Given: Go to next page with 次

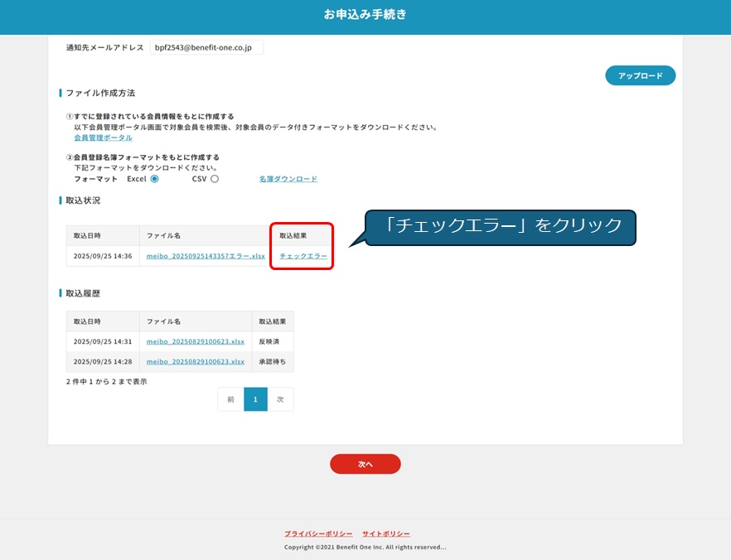Looking at the screenshot, I should point(280,399).
